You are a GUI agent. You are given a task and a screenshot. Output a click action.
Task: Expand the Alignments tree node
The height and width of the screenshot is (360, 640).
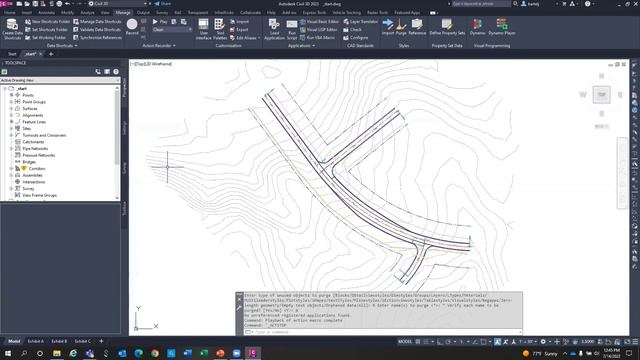[11, 115]
